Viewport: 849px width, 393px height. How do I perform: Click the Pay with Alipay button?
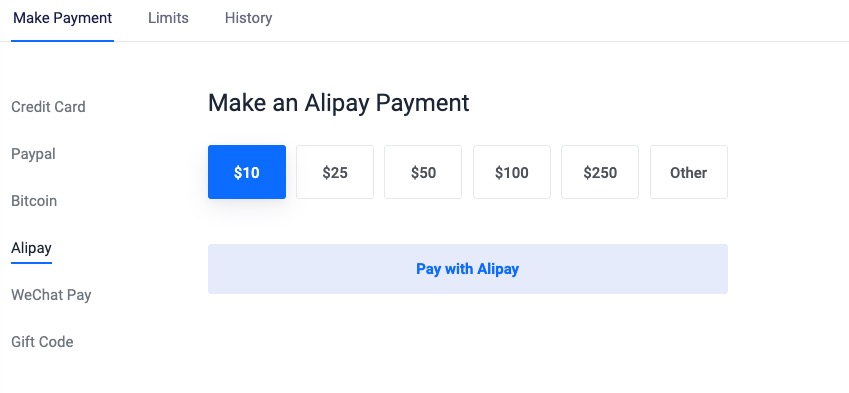tap(468, 269)
